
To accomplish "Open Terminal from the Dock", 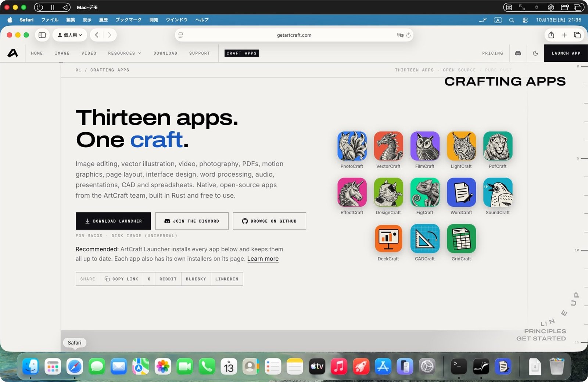I will point(459,366).
